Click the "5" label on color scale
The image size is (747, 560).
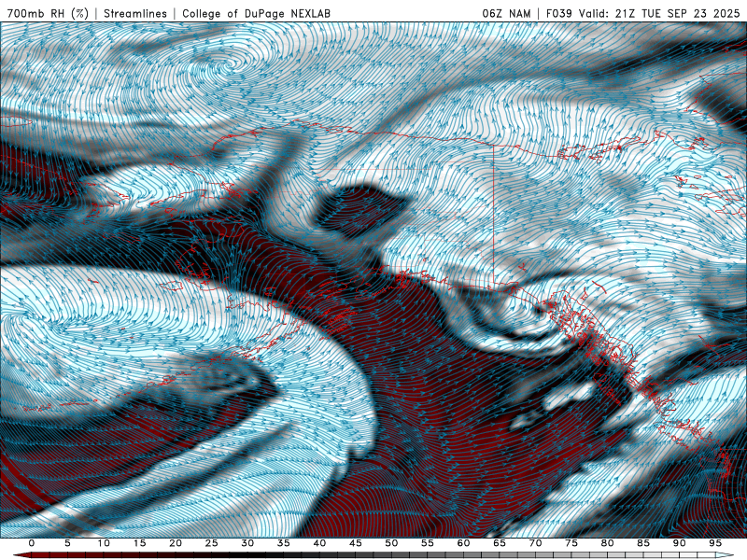click(x=67, y=543)
